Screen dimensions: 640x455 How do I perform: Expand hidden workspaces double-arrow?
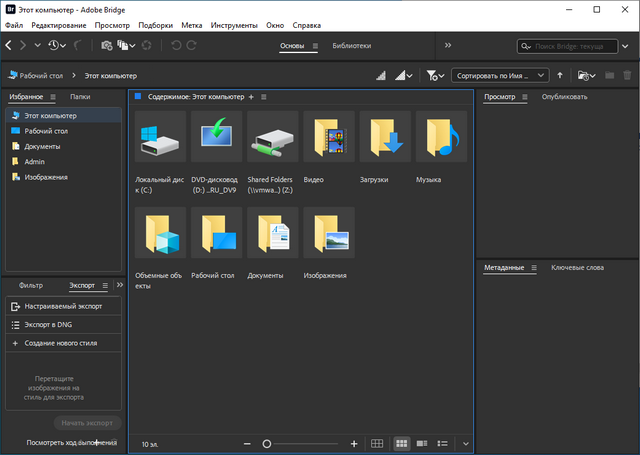click(x=447, y=45)
